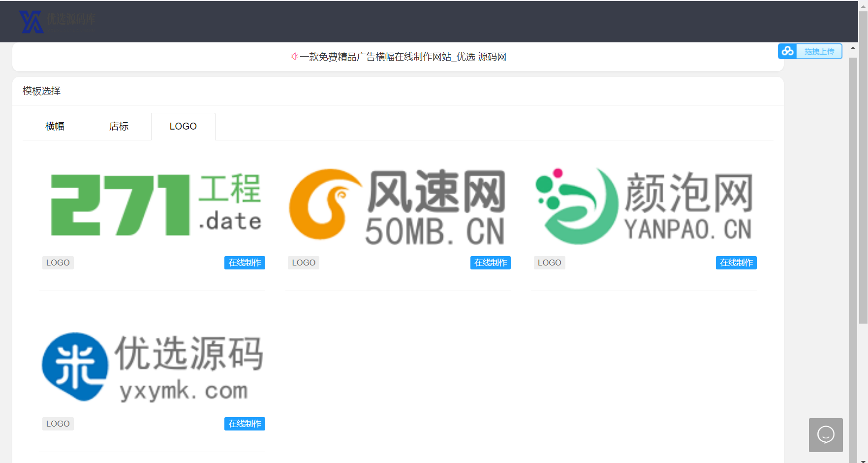Click 在线制作 under the 271工程 logo
Image resolution: width=868 pixels, height=463 pixels.
click(x=245, y=263)
